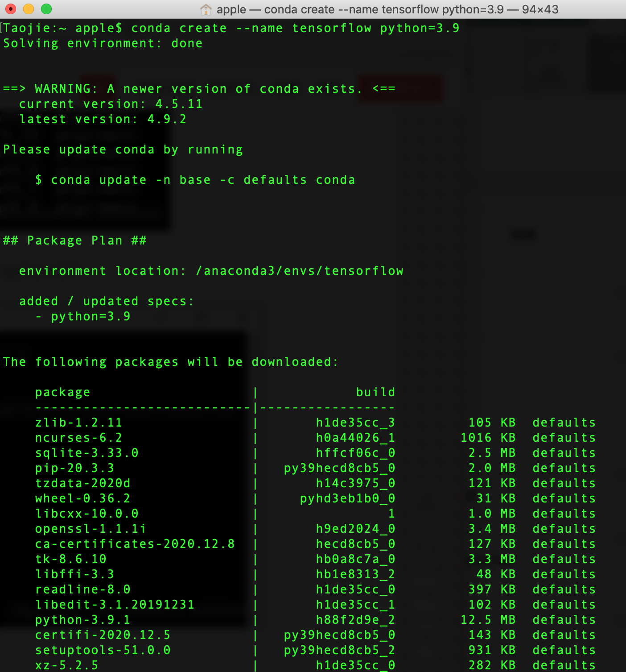Image resolution: width=626 pixels, height=672 pixels.
Task: Click build string h14c3975_0
Action: [356, 483]
